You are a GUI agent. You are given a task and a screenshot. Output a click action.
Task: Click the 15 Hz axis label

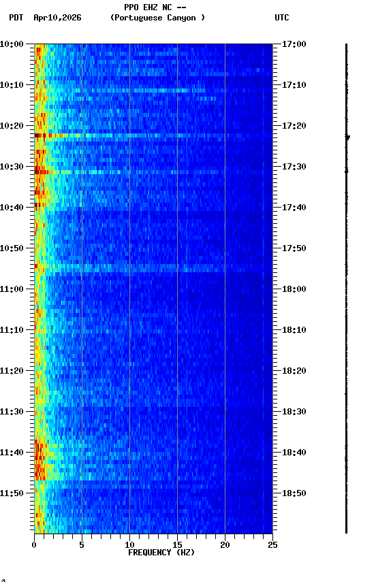(177, 545)
